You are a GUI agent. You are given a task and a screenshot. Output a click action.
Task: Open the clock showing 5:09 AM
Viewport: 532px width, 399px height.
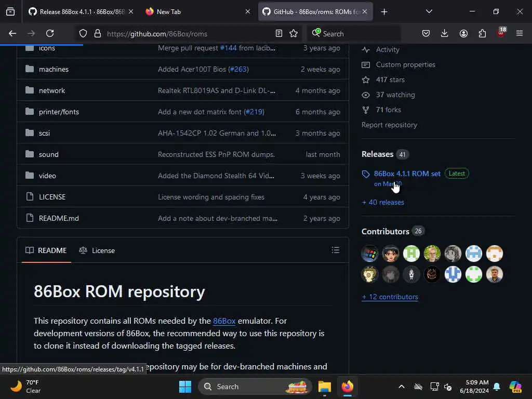[474, 387]
